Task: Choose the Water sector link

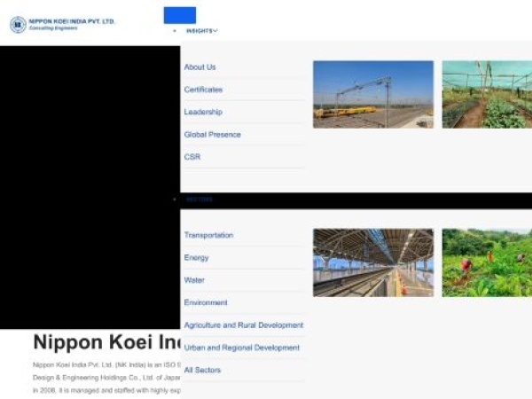Action: click(x=194, y=280)
